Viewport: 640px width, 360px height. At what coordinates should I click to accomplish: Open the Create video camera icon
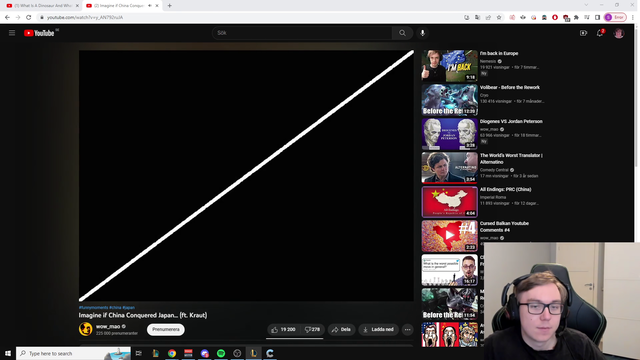coord(583,33)
